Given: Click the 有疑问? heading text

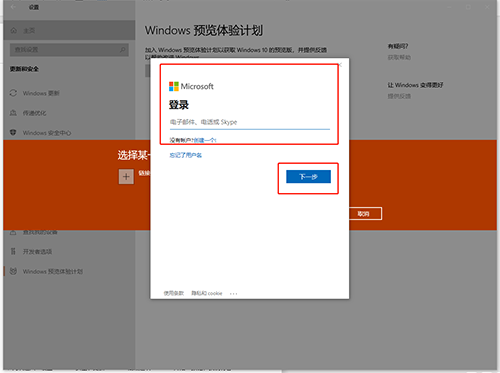Looking at the screenshot, I should pos(398,46).
